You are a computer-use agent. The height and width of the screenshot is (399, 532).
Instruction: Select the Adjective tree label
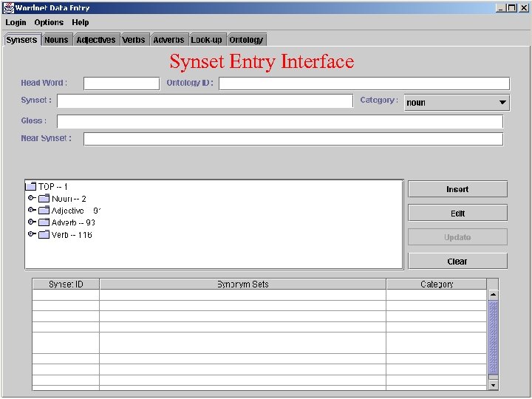pyautogui.click(x=76, y=211)
